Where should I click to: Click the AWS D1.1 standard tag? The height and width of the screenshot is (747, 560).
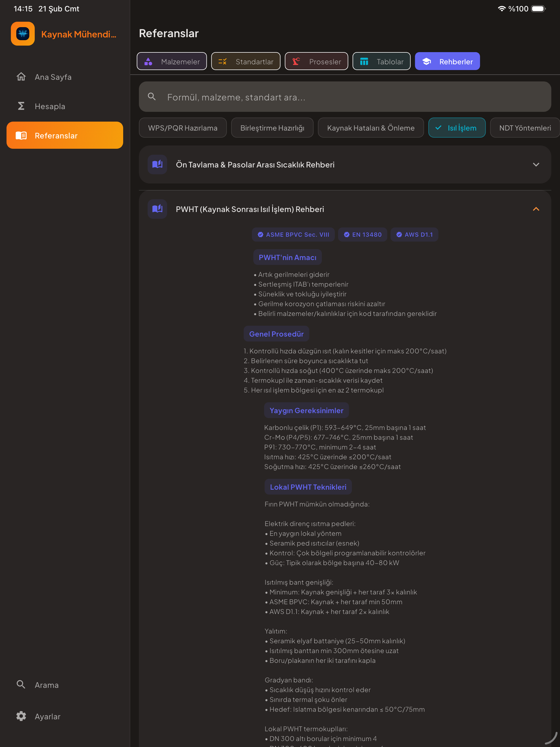(x=414, y=235)
